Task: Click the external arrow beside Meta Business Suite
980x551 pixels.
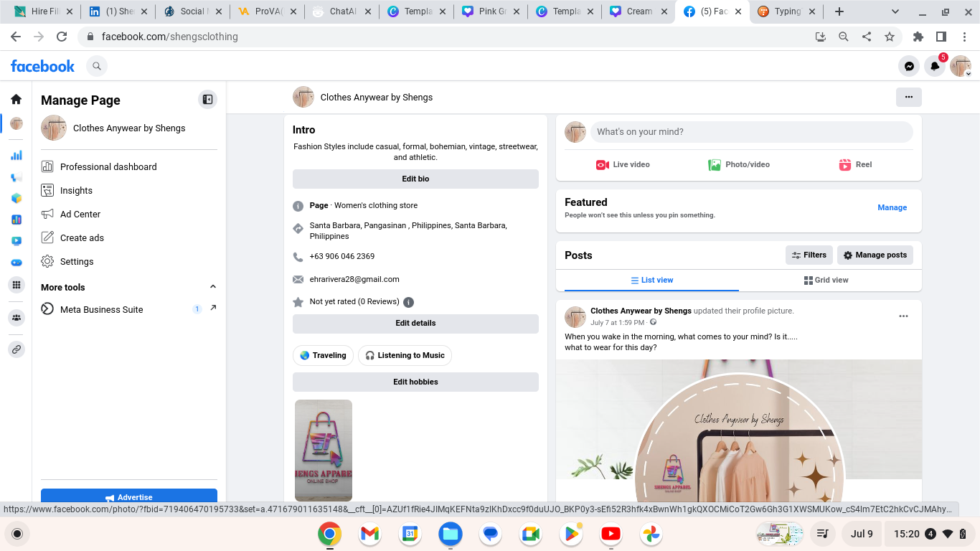Action: coord(213,308)
